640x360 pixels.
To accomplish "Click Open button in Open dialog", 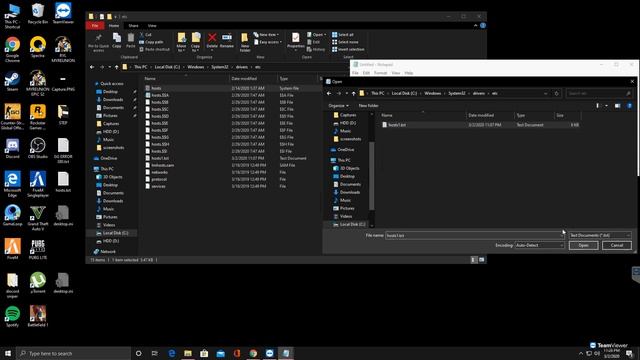I will (x=583, y=245).
